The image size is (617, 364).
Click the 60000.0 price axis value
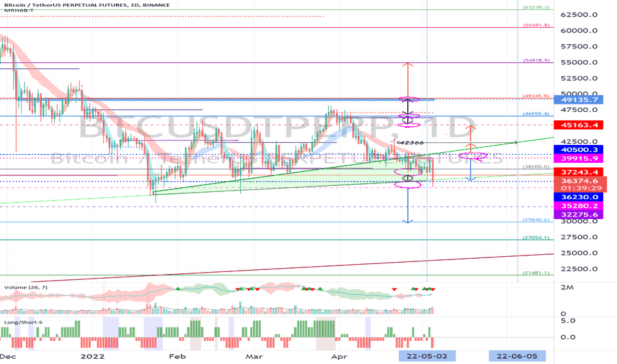point(579,30)
